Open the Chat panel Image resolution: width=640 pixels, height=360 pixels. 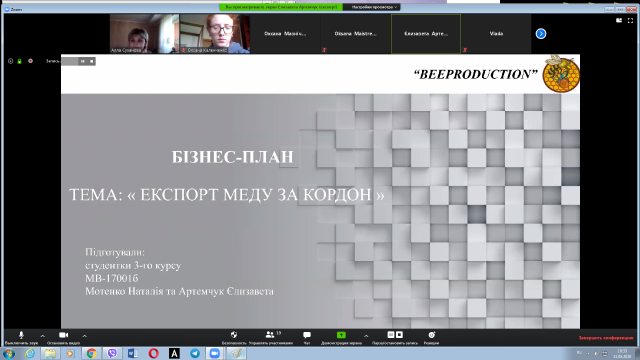point(307,338)
